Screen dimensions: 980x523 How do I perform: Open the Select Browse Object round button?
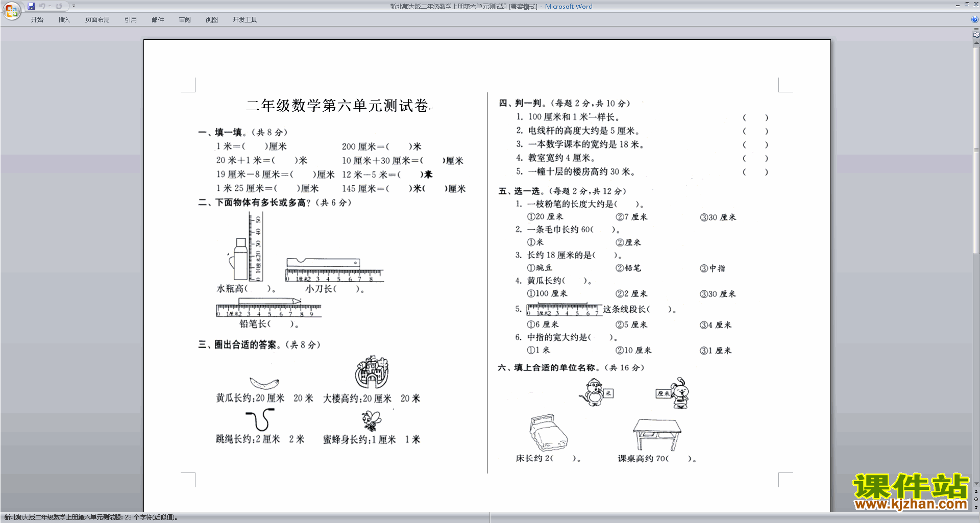pos(976,500)
